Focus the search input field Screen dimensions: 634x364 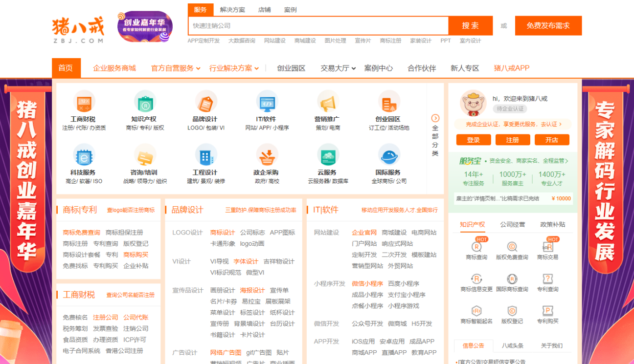[x=318, y=26]
